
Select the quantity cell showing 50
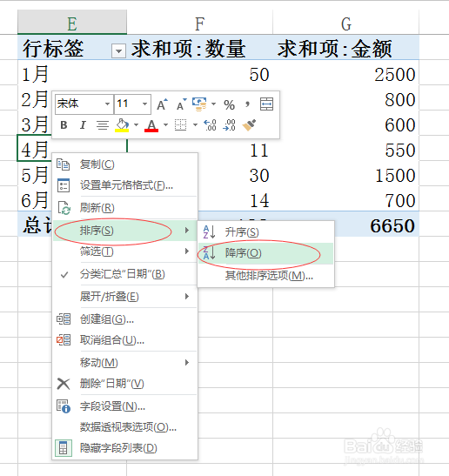(200, 72)
